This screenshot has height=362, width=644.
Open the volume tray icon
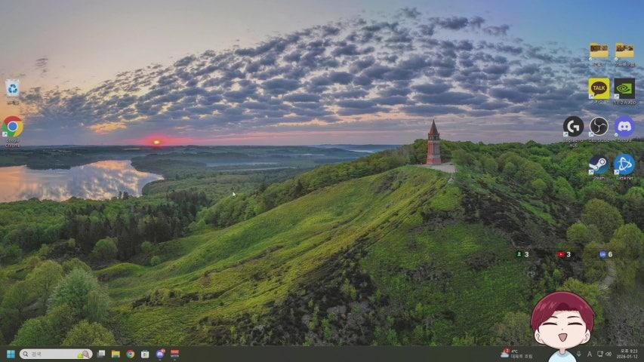pos(609,354)
